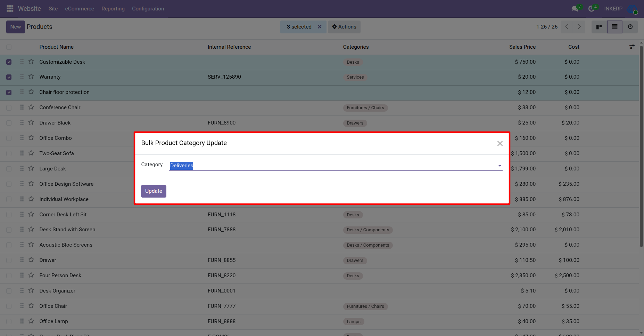The image size is (644, 336).
Task: Go to next page of products
Action: click(579, 27)
